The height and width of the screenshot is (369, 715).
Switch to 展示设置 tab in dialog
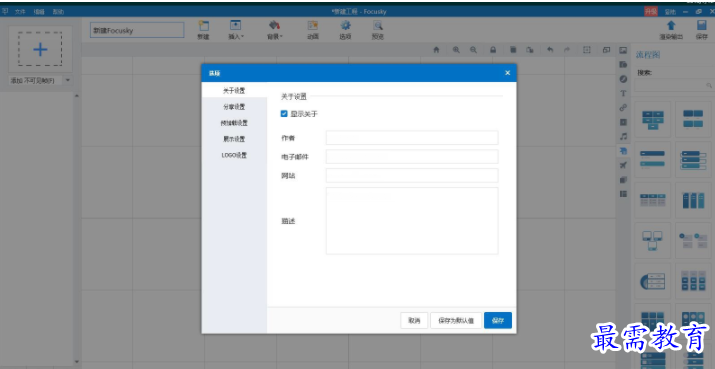point(234,139)
